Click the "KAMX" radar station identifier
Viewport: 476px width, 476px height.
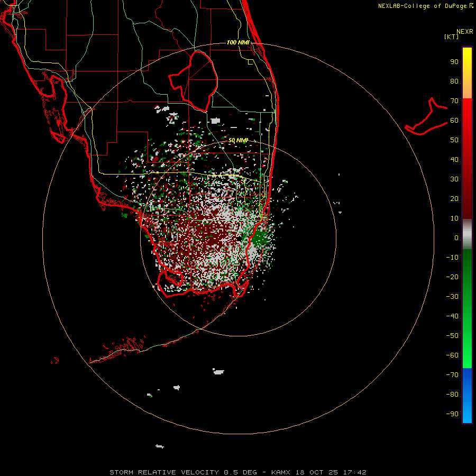pyautogui.click(x=281, y=472)
